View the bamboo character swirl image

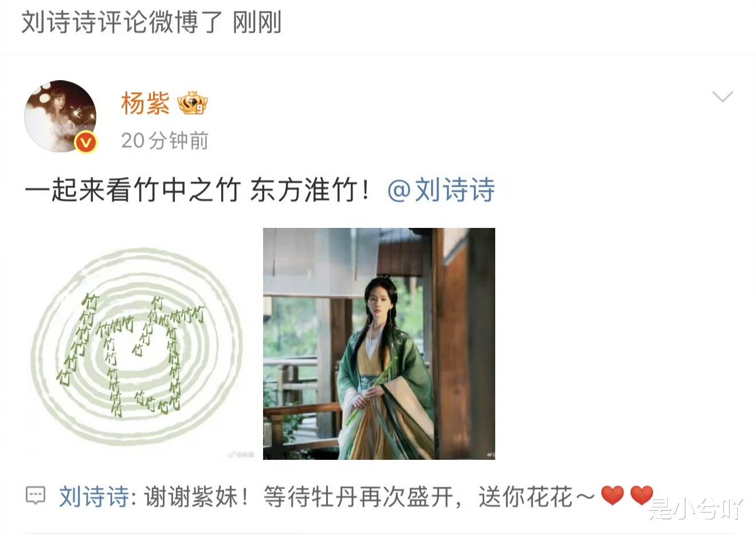[137, 344]
